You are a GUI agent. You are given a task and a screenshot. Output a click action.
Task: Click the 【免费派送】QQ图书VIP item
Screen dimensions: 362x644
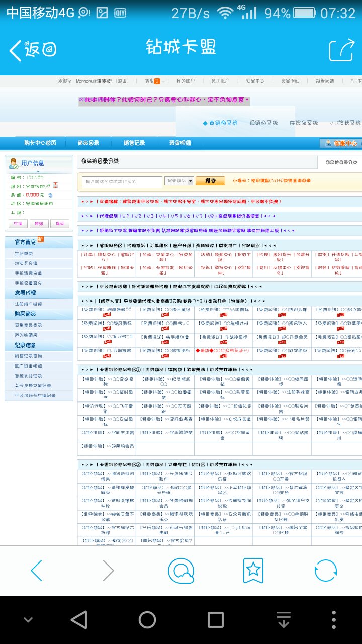pos(164,324)
